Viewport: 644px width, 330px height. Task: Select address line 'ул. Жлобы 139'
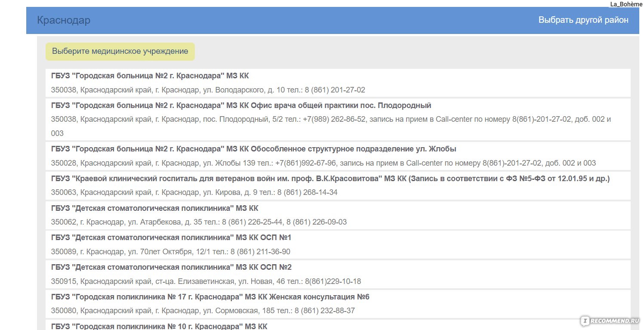[x=324, y=163]
